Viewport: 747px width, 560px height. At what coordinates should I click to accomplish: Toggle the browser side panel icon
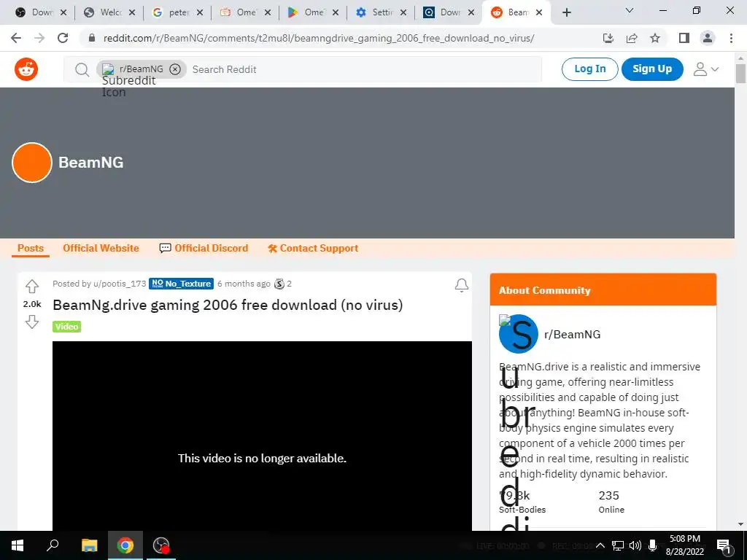[x=684, y=38]
